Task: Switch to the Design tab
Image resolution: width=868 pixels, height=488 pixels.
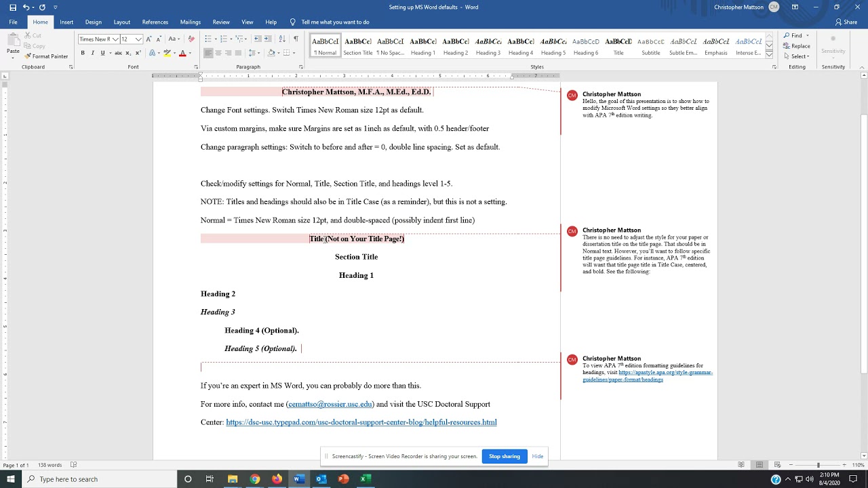Action: [93, 22]
